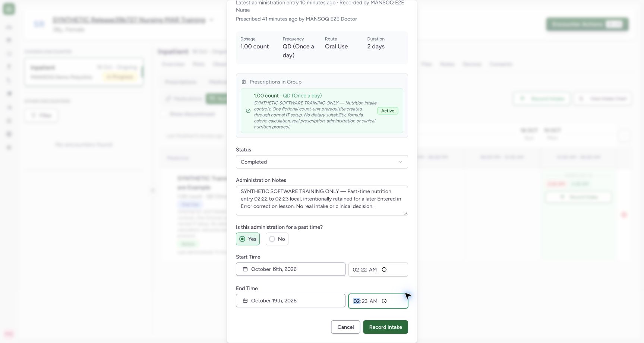The height and width of the screenshot is (343, 644).
Task: Click the calendar icon in End Time date
Action: [245, 301]
